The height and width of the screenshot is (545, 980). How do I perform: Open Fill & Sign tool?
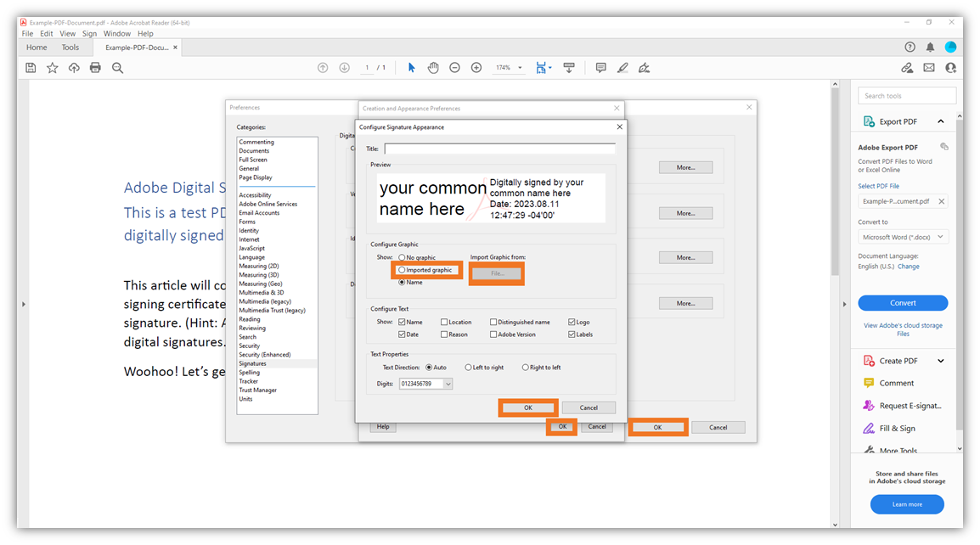[x=897, y=428]
